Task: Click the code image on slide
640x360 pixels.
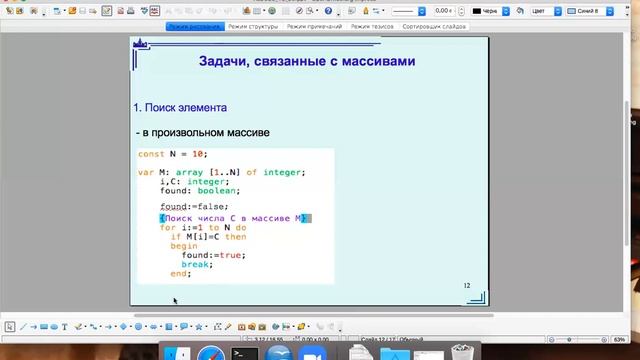Action: click(236, 216)
